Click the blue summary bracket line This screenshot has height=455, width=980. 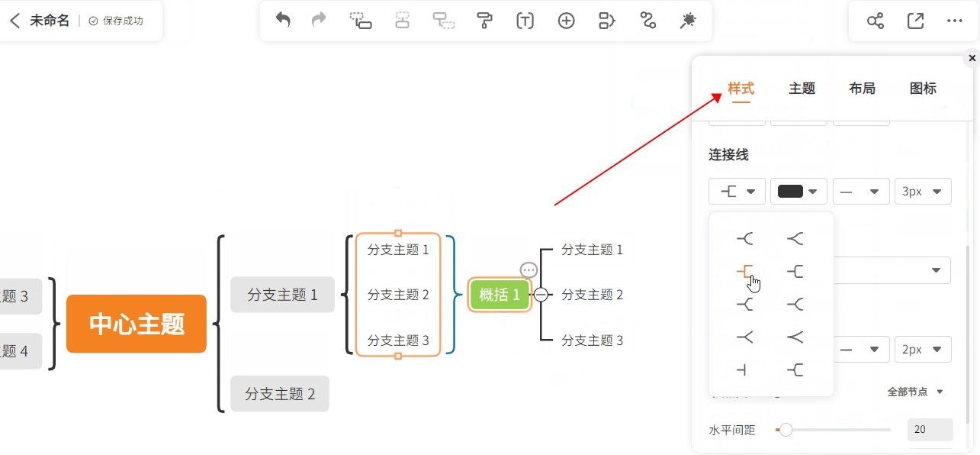(452, 295)
